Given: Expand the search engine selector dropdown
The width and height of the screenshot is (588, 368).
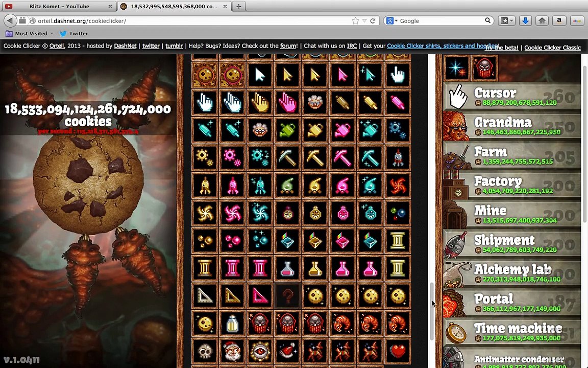Looking at the screenshot, I should pos(392,20).
